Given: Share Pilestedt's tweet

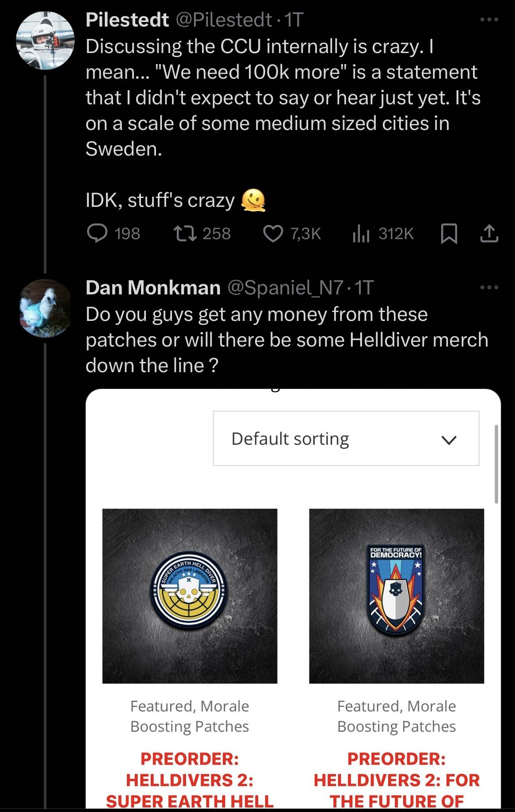Looking at the screenshot, I should (x=489, y=233).
